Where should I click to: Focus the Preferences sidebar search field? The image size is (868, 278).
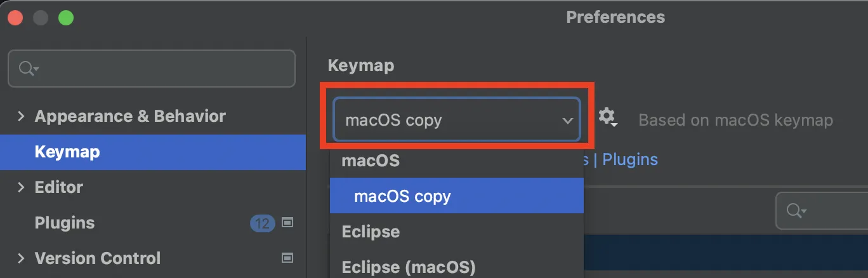point(159,69)
